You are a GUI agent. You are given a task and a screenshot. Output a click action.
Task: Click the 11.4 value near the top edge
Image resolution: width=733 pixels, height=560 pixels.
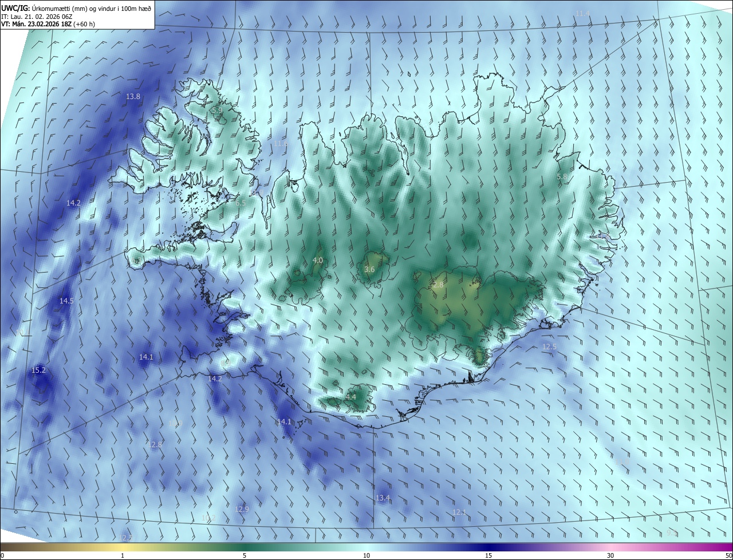[x=582, y=13]
